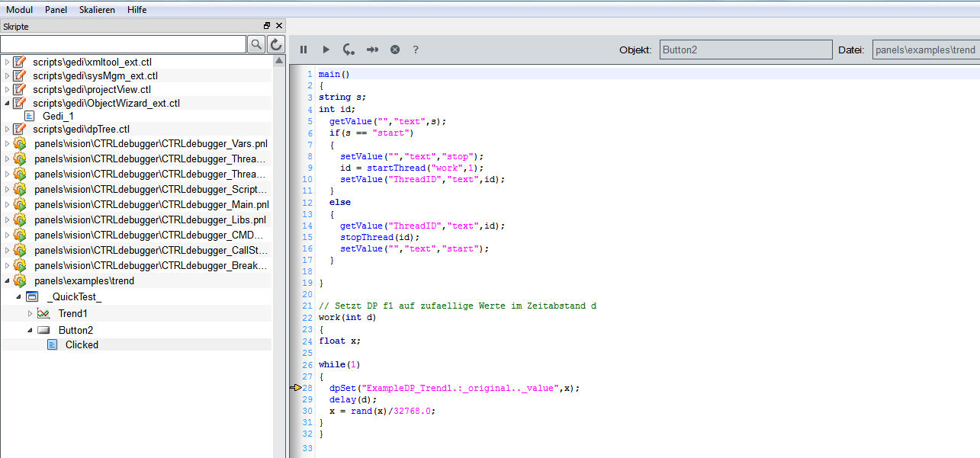Select the CTRLdebugger_CallSt... row
This screenshot has height=458, width=980.
(x=136, y=250)
